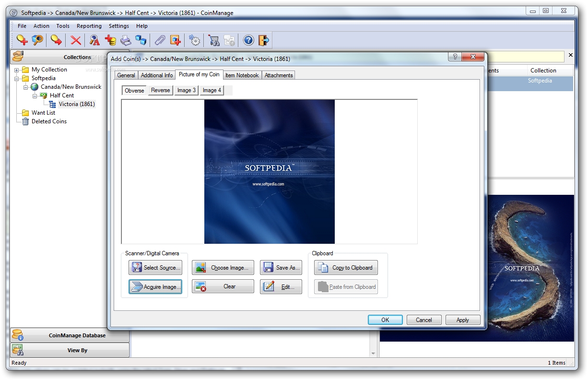Click the Add Coin toolbar icon
Image resolution: width=588 pixels, height=380 pixels.
pyautogui.click(x=22, y=40)
